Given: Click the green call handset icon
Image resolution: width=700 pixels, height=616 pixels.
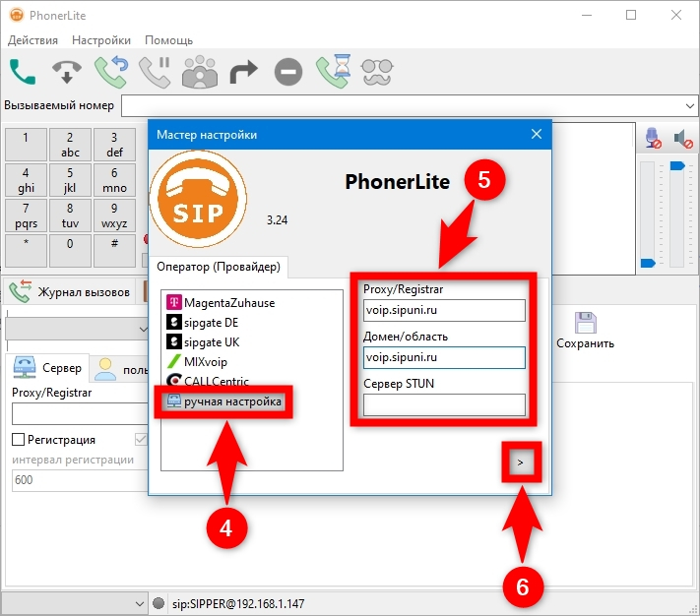Looking at the screenshot, I should (23, 72).
